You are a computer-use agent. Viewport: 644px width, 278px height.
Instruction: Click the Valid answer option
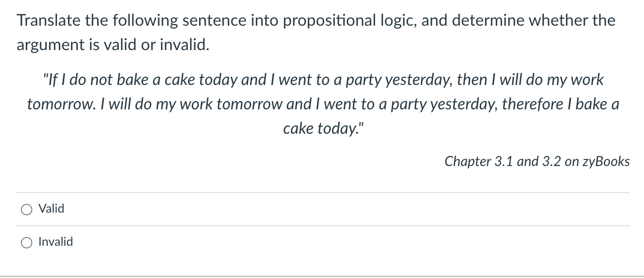(x=51, y=209)
